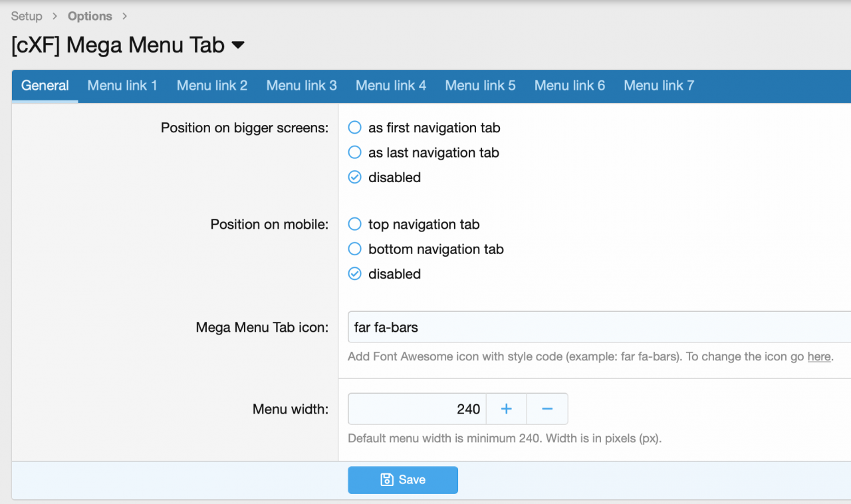Open the Menu link 2 tab

[212, 86]
